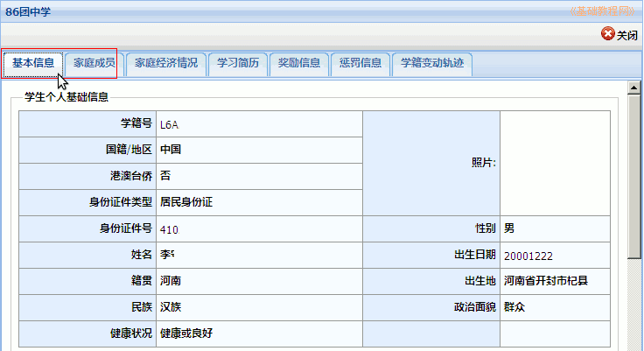Click the birth date 20001222
Image resolution: width=644 pixels, height=351 pixels.
(x=528, y=256)
